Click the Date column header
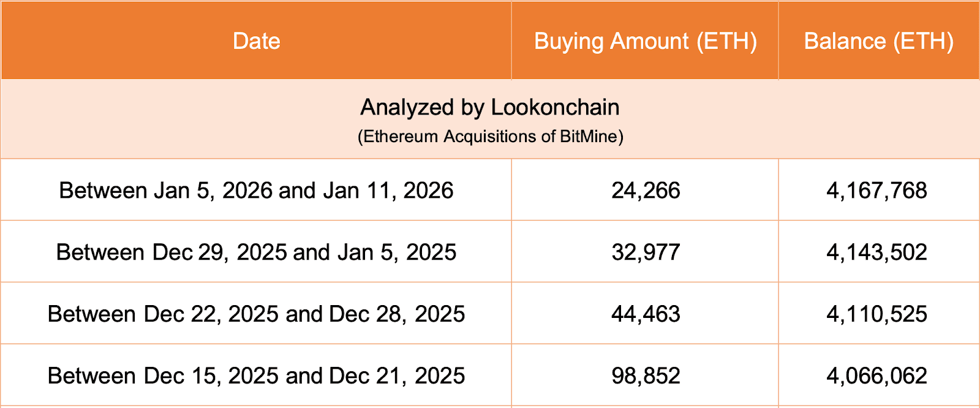Image resolution: width=980 pixels, height=408 pixels. tap(257, 41)
